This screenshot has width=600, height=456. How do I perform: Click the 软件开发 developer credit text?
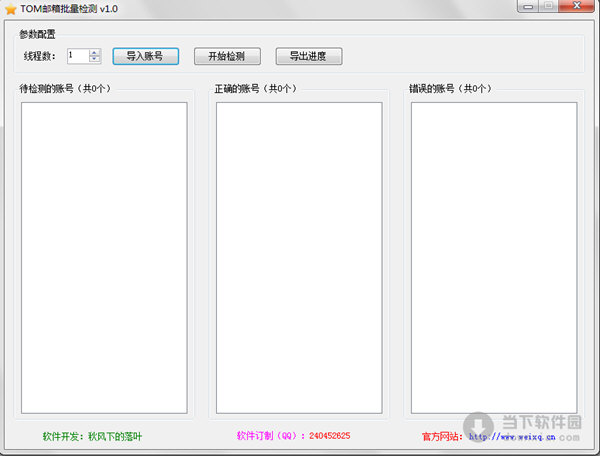pyautogui.click(x=92, y=436)
